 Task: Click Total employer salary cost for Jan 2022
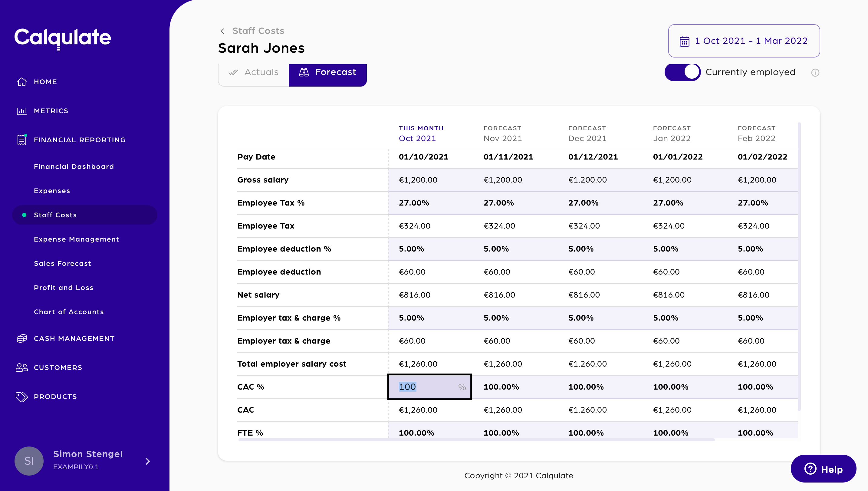point(672,364)
